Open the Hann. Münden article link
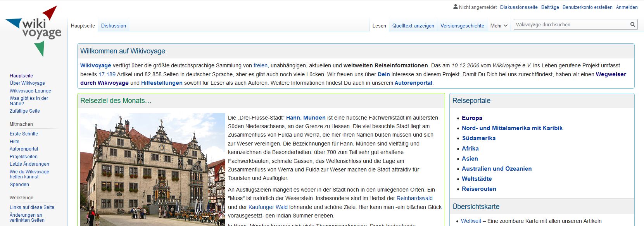Screen dimensions: 644x226 tap(306, 118)
